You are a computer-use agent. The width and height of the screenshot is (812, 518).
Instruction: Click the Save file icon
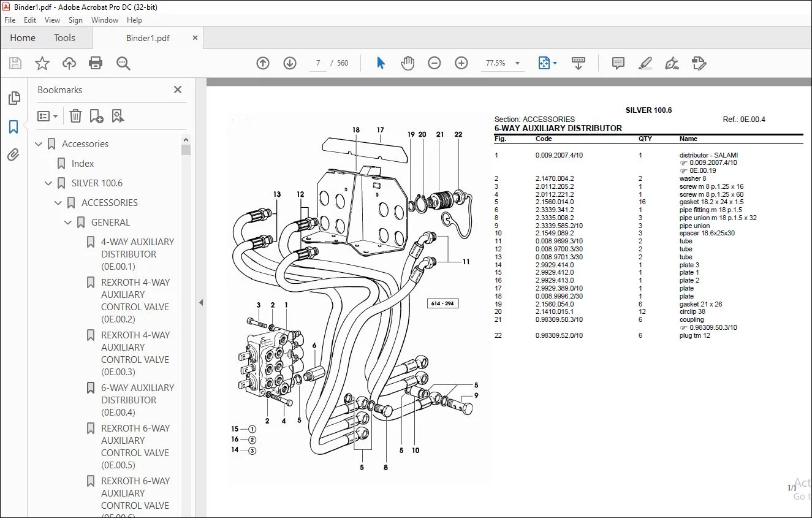(15, 63)
